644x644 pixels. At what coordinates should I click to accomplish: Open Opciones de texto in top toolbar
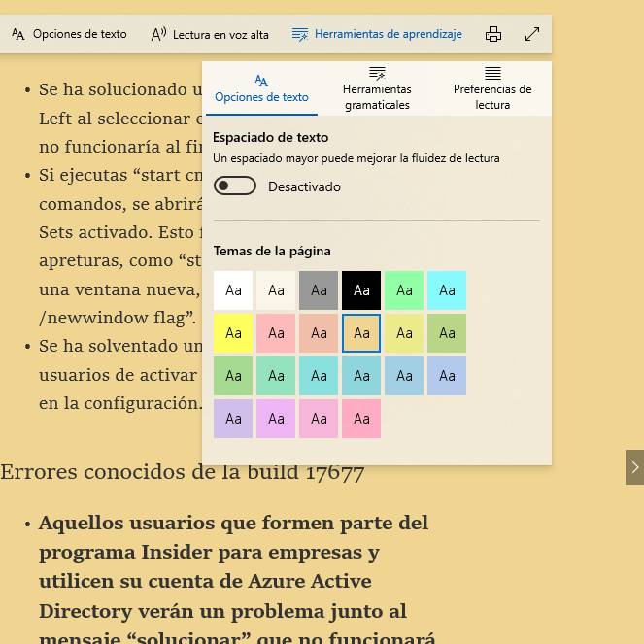(x=69, y=34)
